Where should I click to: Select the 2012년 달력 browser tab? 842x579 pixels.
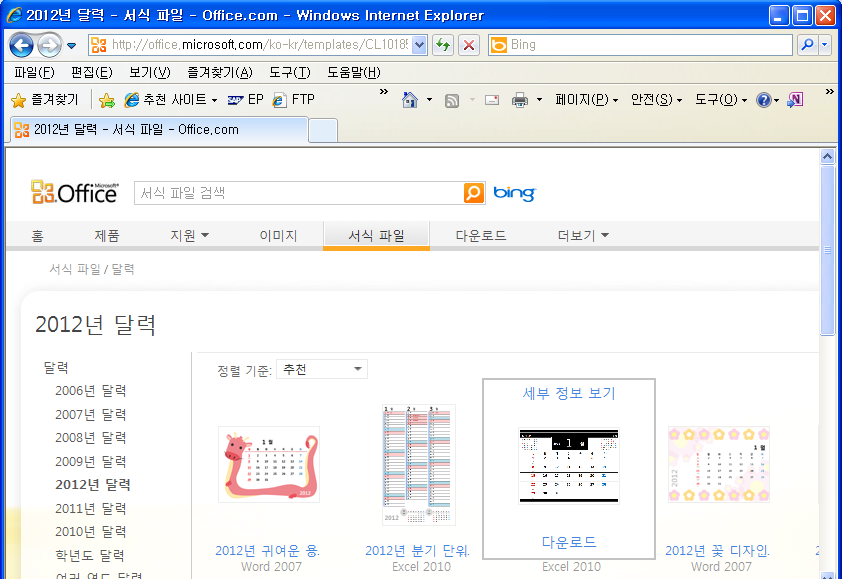click(159, 130)
